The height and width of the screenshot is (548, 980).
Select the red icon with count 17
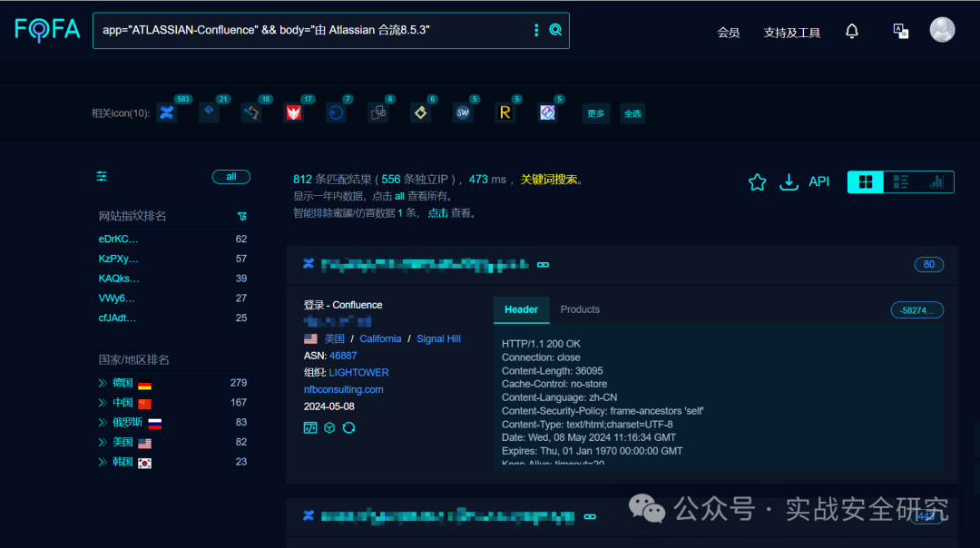coord(294,113)
